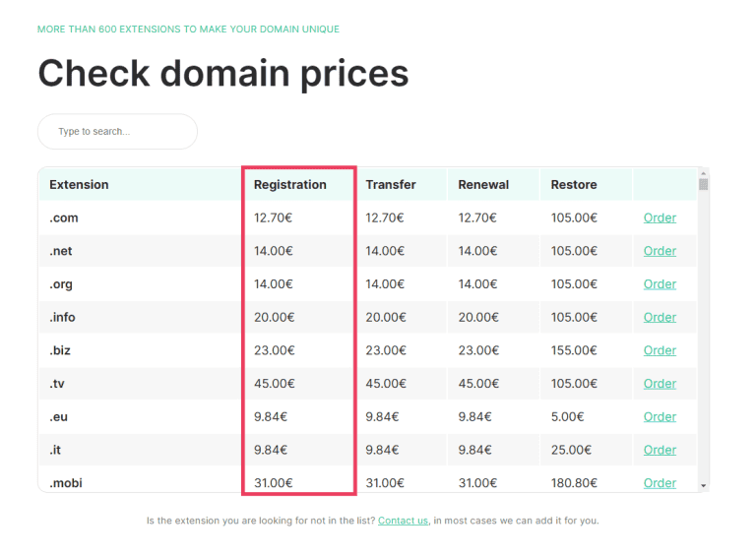Screen dimensions: 756x557
Task: Select the .biz extension cell
Action: [140, 350]
